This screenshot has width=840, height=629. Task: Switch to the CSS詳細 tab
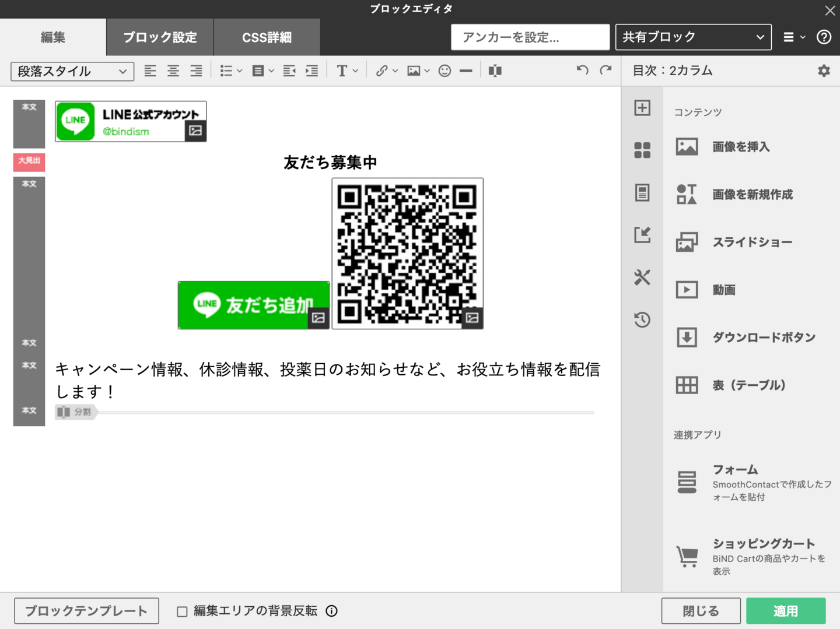267,37
